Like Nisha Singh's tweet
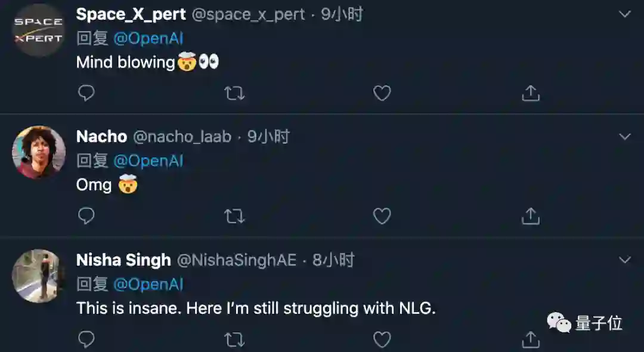644x352 pixels. coord(382,339)
